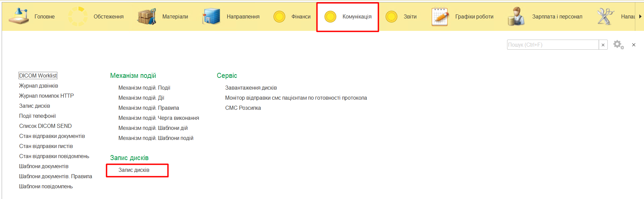Clear the search field with X button
Screen dimensions: 644x199
click(x=603, y=45)
